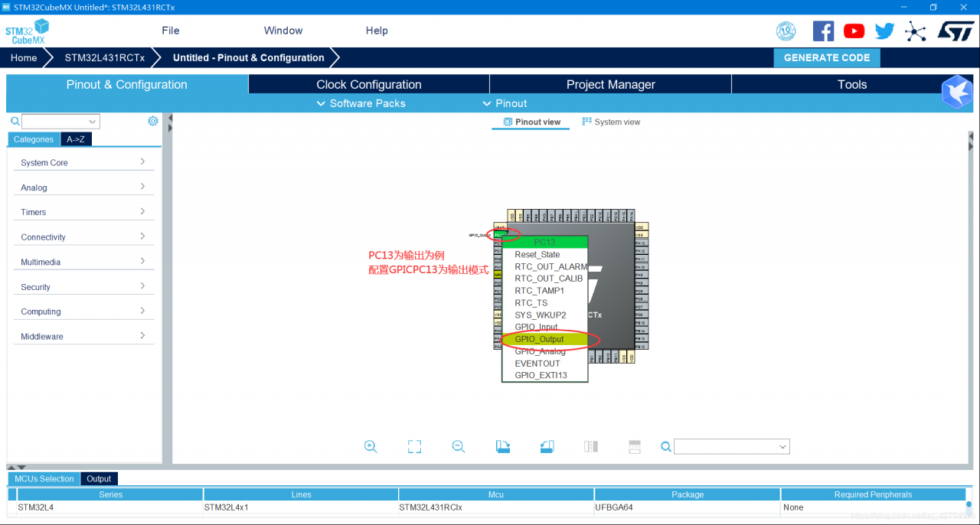
Task: Open the File menu
Action: [x=171, y=31]
